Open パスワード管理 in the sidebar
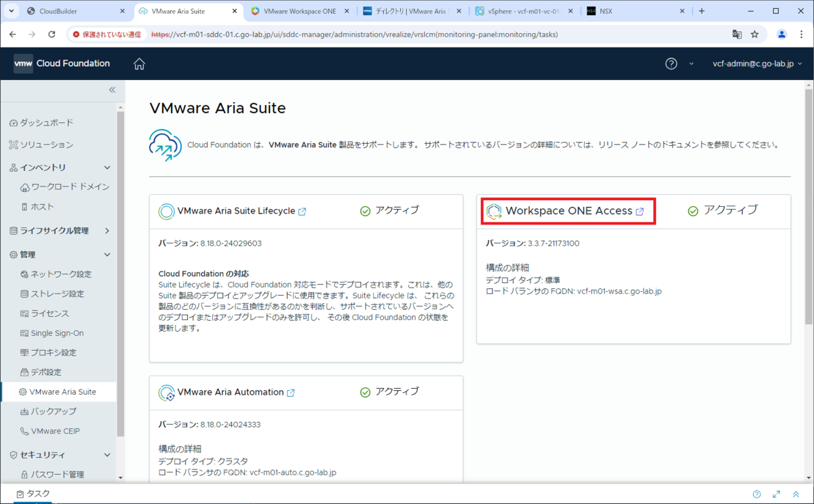 pos(52,475)
